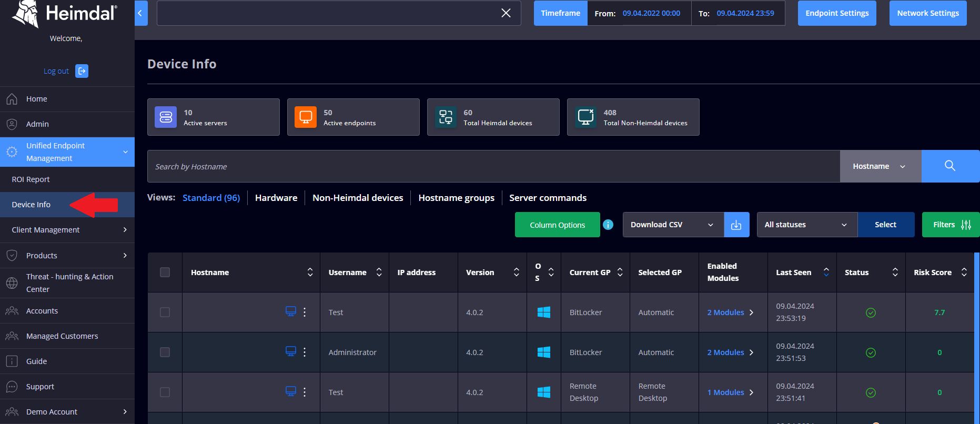The image size is (980, 424).
Task: Click the Log out icon
Action: (82, 71)
